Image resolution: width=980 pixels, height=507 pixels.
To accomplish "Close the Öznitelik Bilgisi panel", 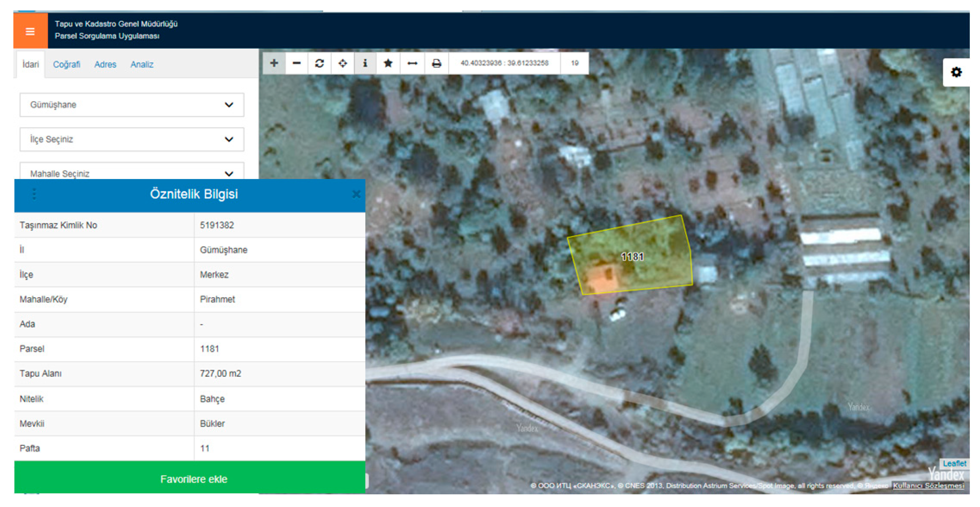I will tap(356, 195).
